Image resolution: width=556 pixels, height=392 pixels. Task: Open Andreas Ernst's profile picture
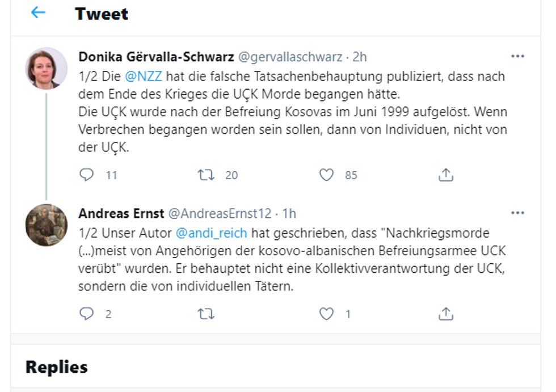[47, 225]
